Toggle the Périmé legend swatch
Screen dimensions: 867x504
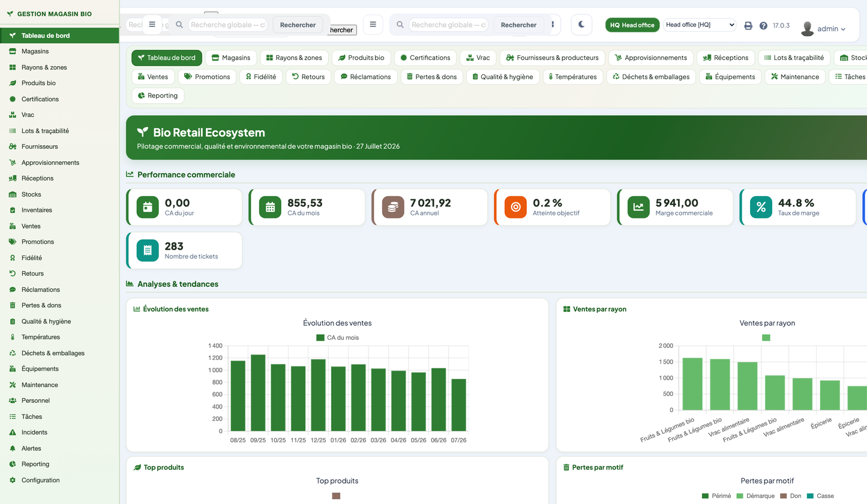click(706, 496)
